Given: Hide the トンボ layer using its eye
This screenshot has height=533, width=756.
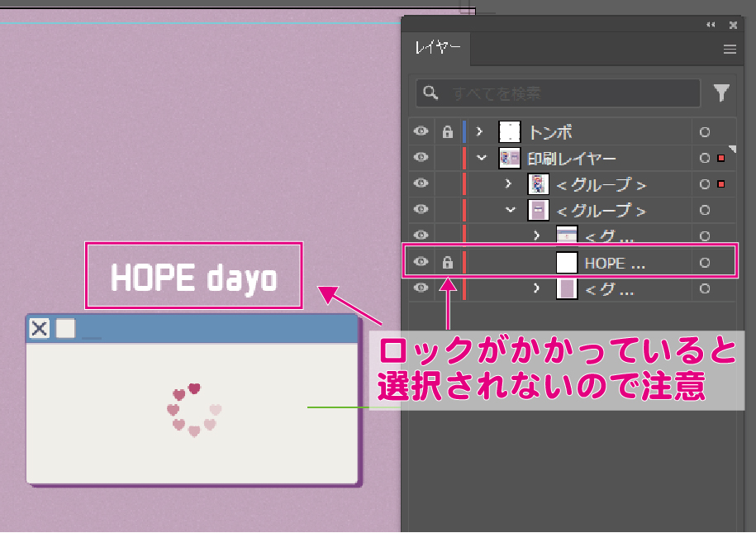Looking at the screenshot, I should pyautogui.click(x=421, y=132).
